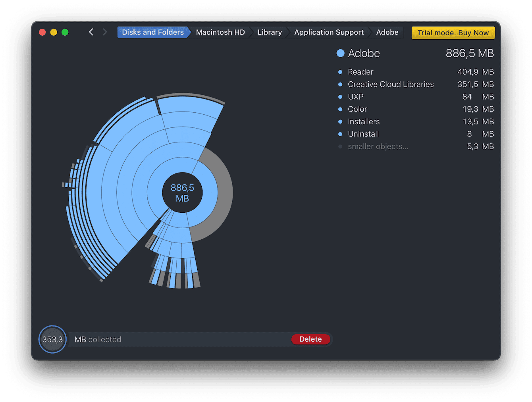Click the chevron after Macintosh HD
532x402 pixels.
(250, 32)
